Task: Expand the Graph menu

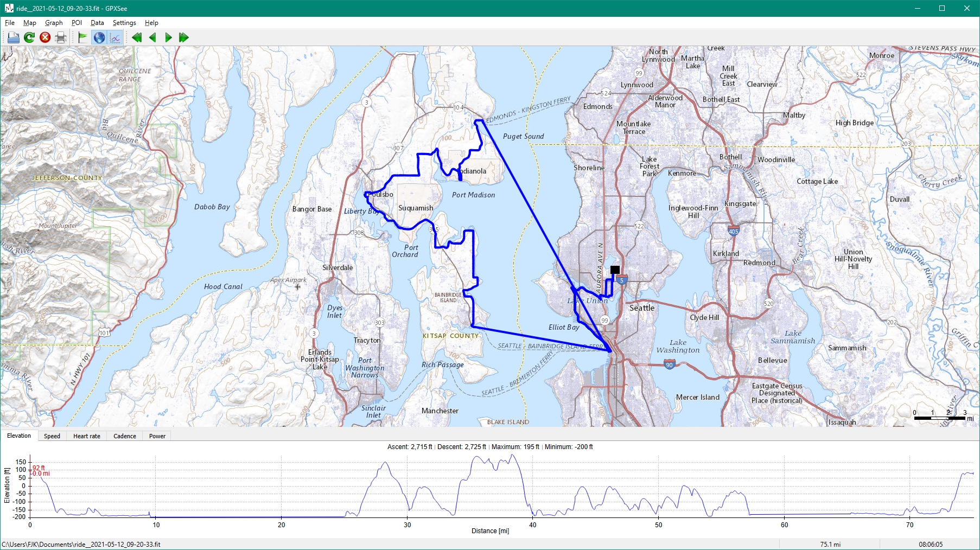Action: click(54, 23)
